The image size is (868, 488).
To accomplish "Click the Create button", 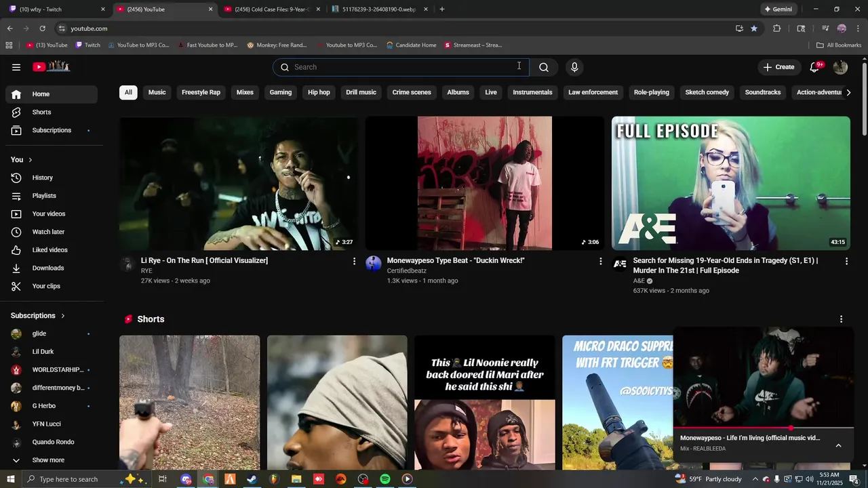I will coord(778,67).
